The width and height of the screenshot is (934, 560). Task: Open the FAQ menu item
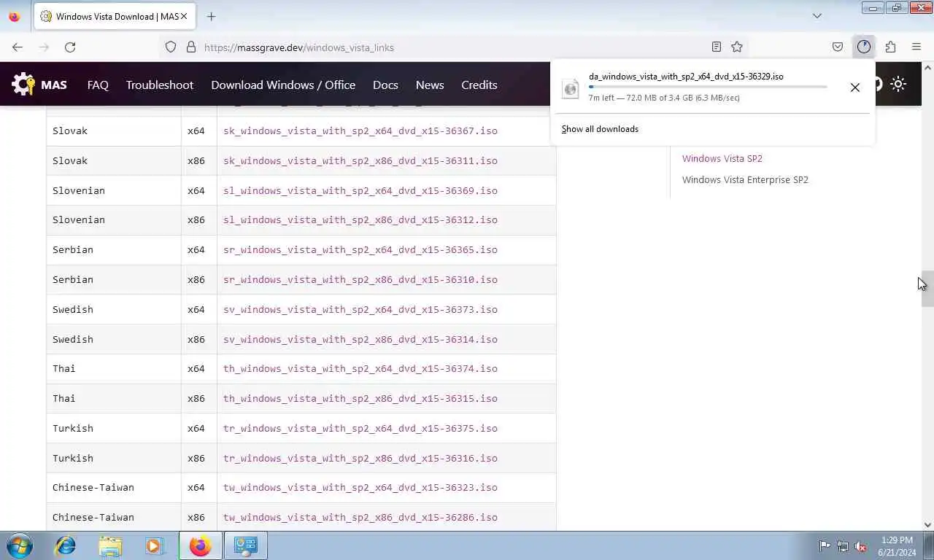pyautogui.click(x=98, y=85)
